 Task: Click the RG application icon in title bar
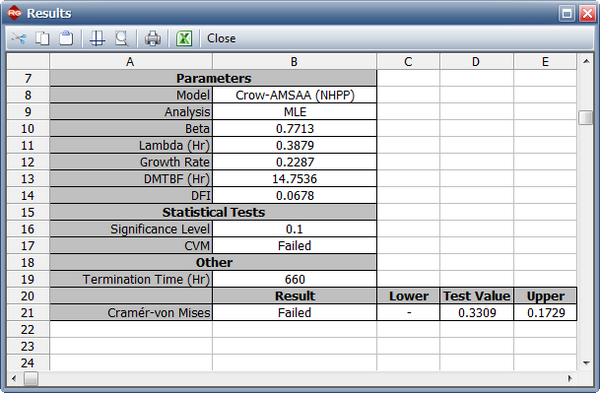(x=15, y=13)
